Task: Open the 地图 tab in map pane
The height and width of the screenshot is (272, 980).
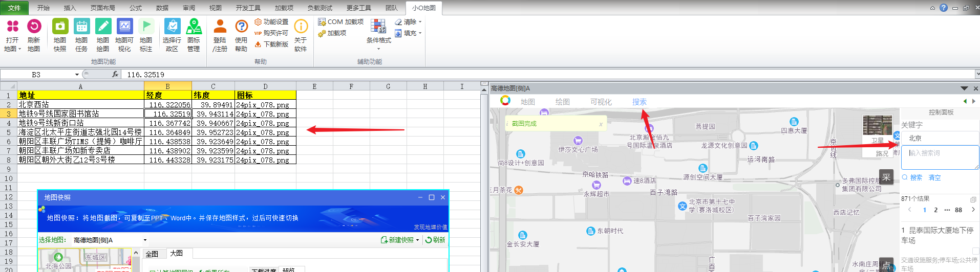Action: [x=528, y=102]
